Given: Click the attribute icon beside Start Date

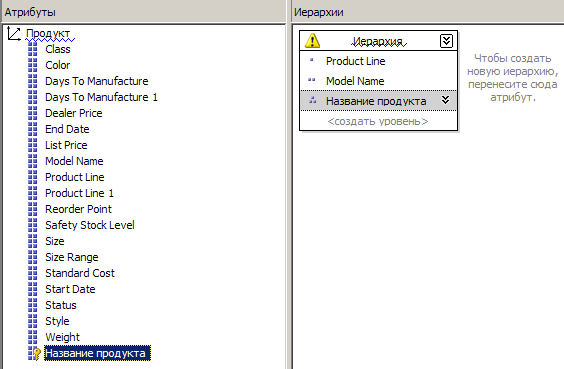Looking at the screenshot, I should [33, 289].
